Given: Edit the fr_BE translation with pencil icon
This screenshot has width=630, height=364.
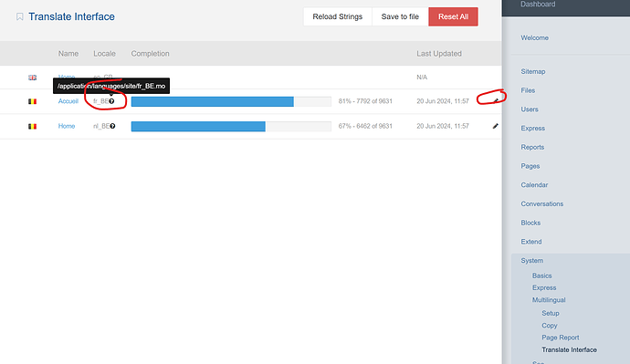Looking at the screenshot, I should coord(496,100).
